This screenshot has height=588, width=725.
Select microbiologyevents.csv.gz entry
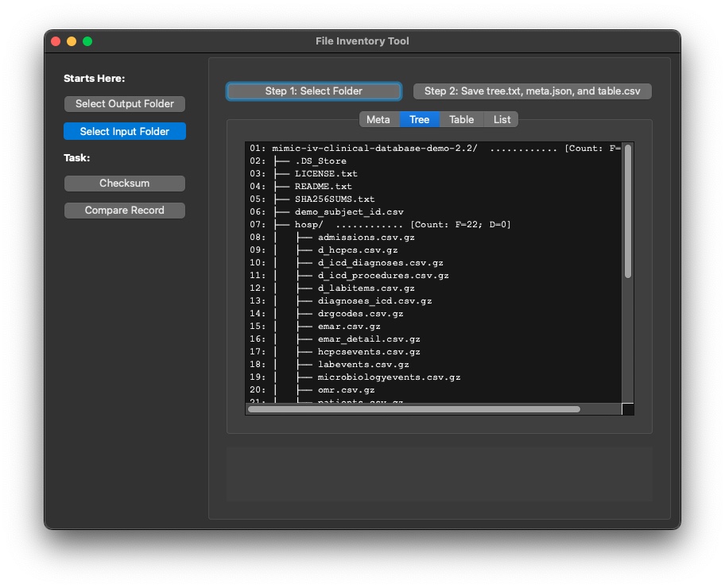(390, 377)
